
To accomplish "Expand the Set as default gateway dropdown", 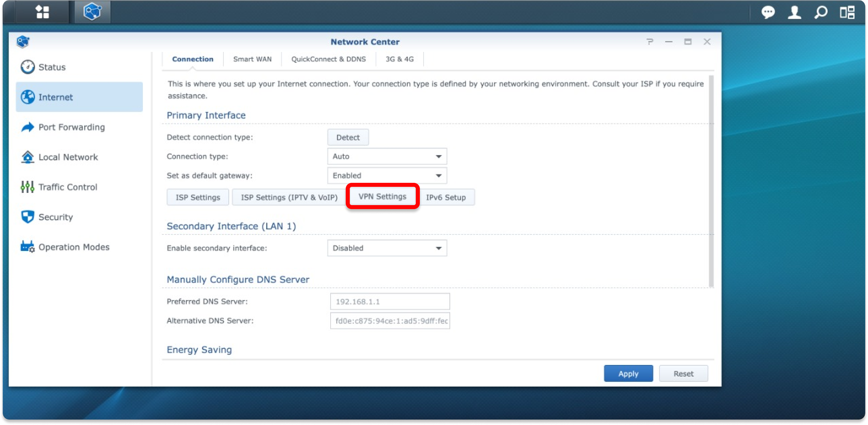I will pyautogui.click(x=387, y=176).
